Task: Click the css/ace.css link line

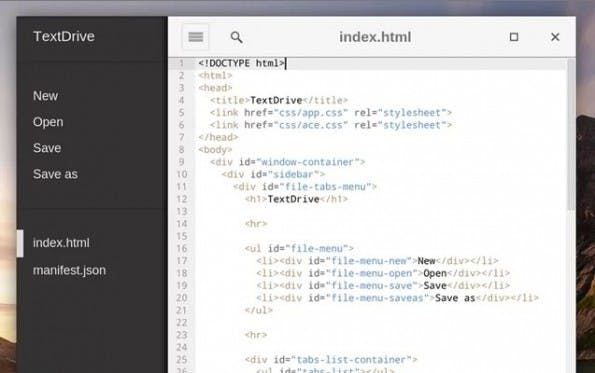Action: pyautogui.click(x=331, y=125)
